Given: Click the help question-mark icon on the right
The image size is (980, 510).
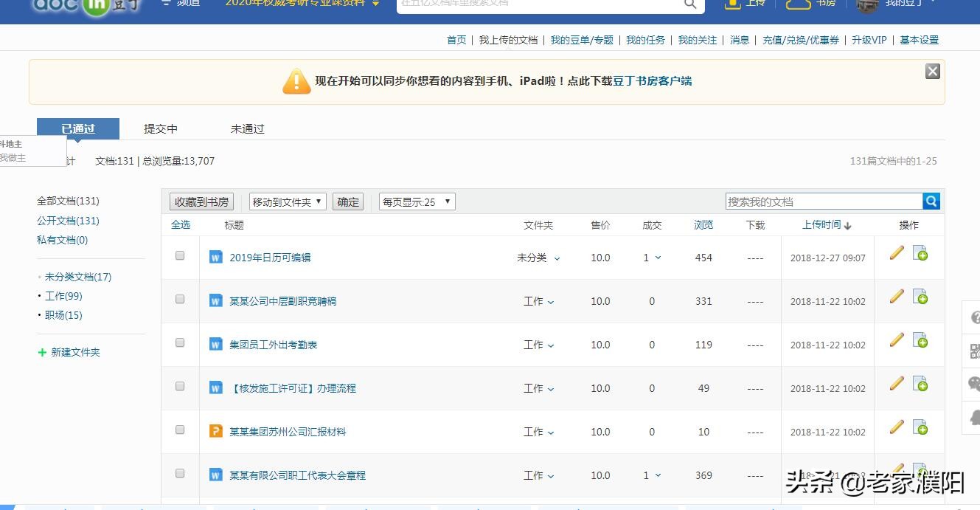Looking at the screenshot, I should pos(973,318).
